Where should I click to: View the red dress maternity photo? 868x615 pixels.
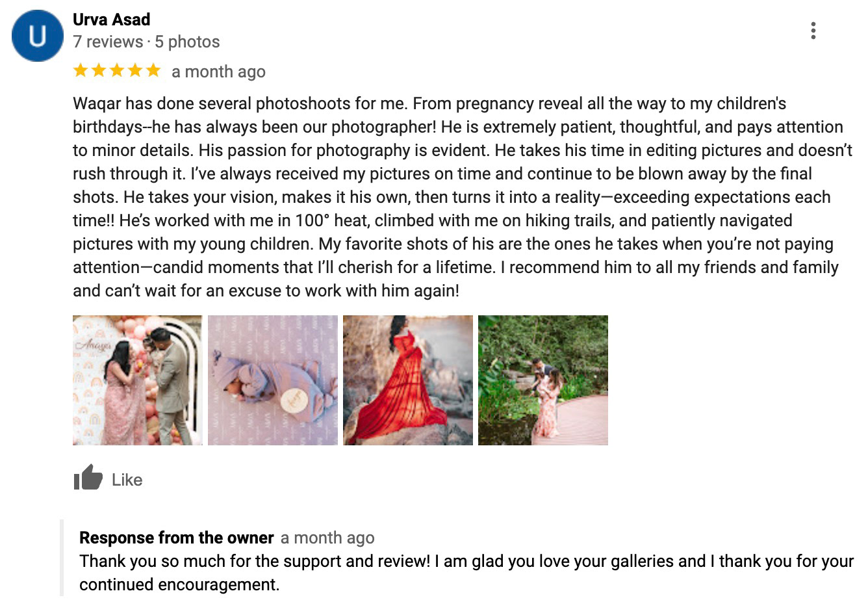(x=408, y=380)
